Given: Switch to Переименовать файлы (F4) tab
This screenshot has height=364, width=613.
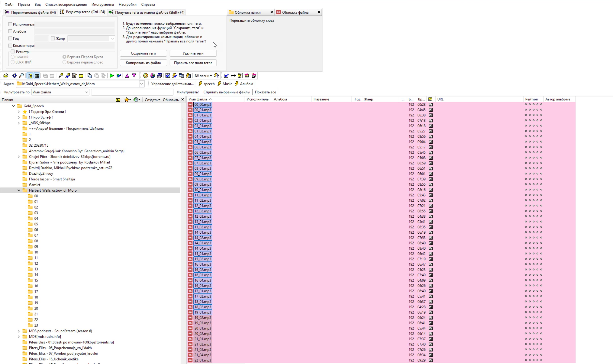Looking at the screenshot, I should point(31,12).
